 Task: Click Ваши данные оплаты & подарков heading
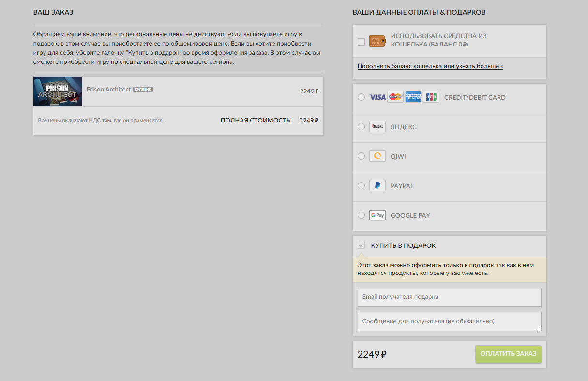pyautogui.click(x=419, y=12)
